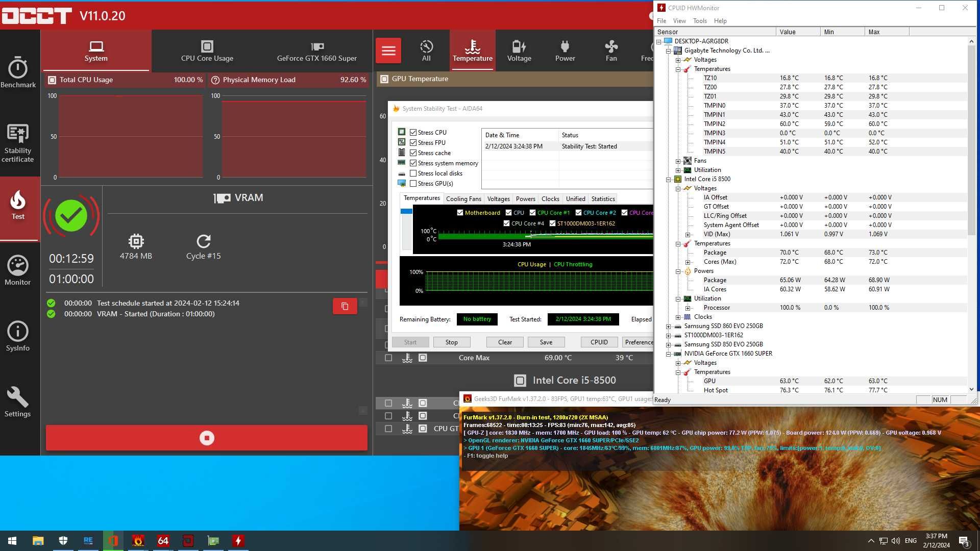The height and width of the screenshot is (551, 980).
Task: Expand VID (Max) entry in HWMonitor
Action: pyautogui.click(x=688, y=235)
